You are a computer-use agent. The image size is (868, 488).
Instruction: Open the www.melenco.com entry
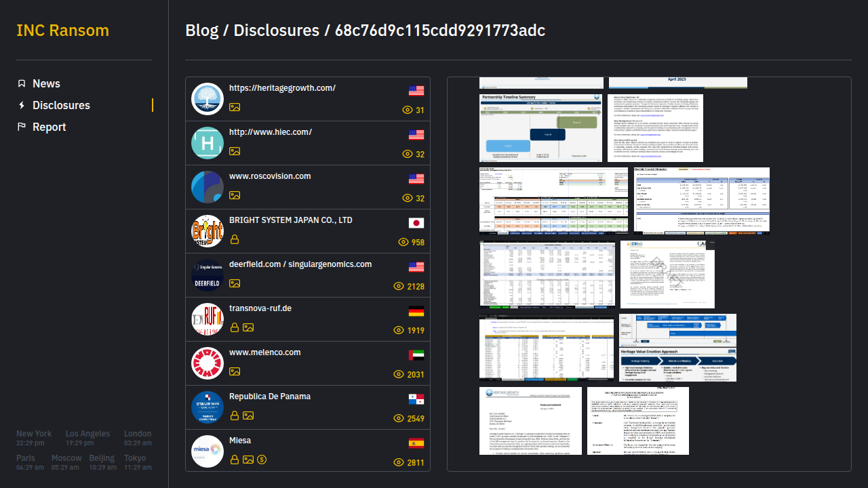tap(308, 364)
